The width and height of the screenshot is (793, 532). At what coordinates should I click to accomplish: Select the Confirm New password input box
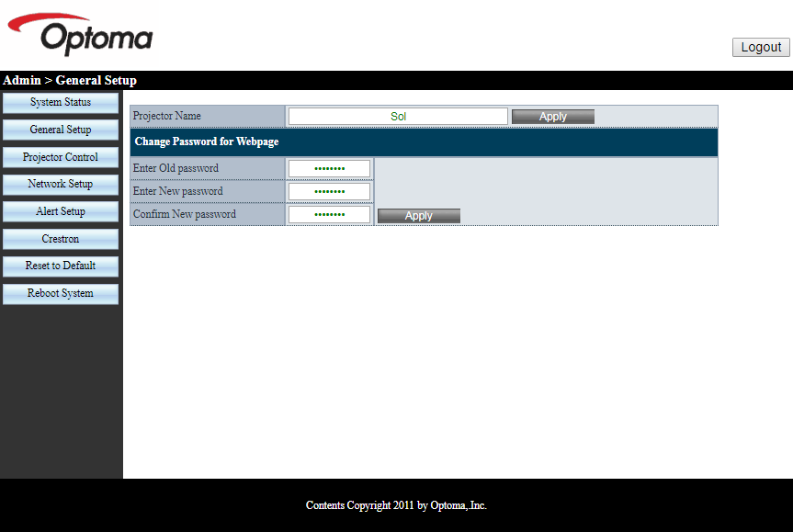(329, 214)
